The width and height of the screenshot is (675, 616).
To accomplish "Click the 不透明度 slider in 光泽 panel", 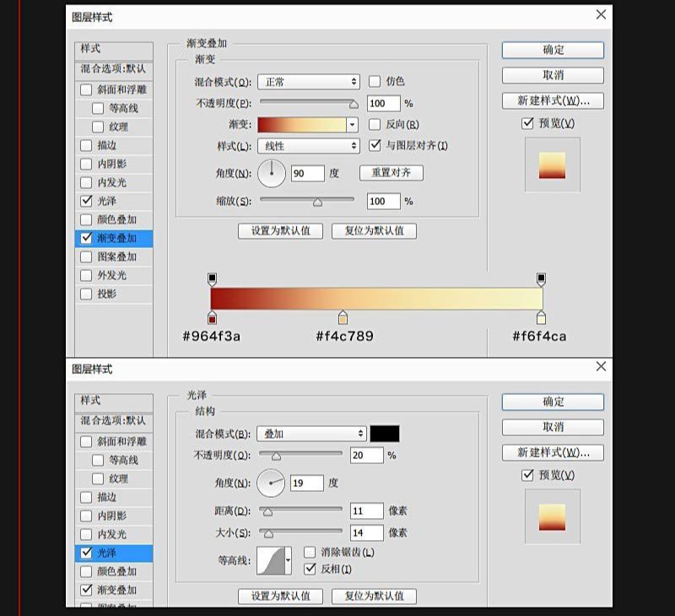I will tap(300, 455).
